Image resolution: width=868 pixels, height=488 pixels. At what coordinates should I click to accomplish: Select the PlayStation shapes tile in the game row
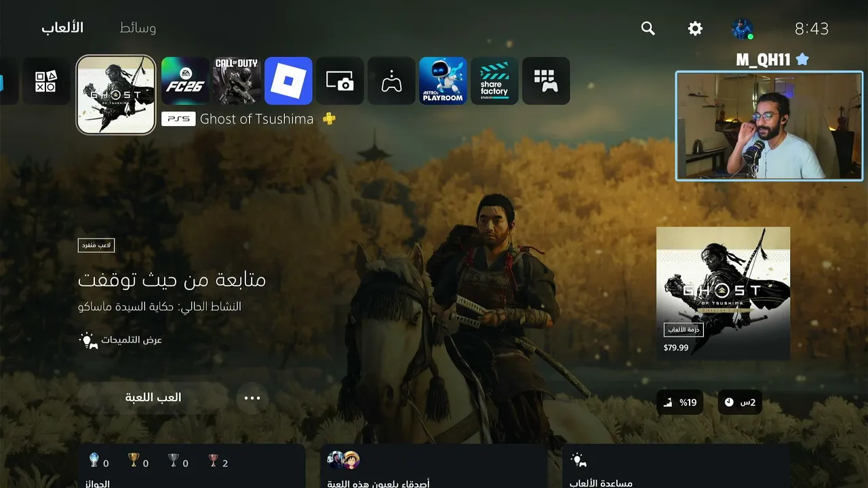click(47, 81)
